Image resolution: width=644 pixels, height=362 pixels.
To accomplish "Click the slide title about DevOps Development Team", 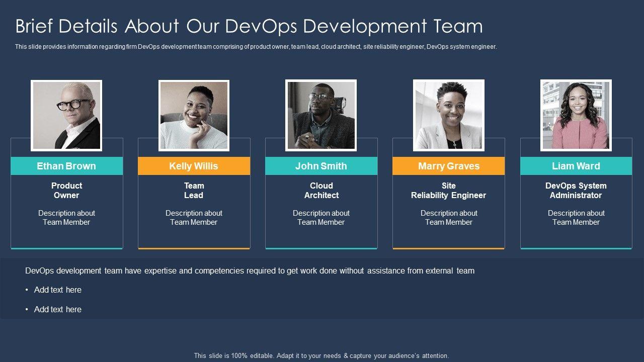I will [x=249, y=26].
